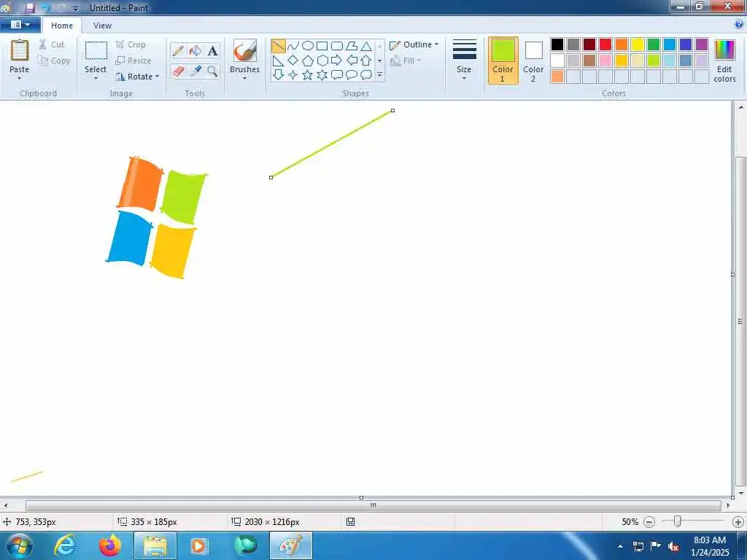Choose the Diamond shape
The width and height of the screenshot is (747, 560).
click(293, 61)
